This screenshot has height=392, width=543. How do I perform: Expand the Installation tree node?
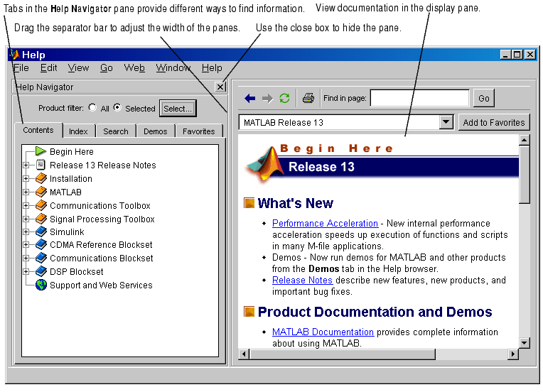pos(26,179)
